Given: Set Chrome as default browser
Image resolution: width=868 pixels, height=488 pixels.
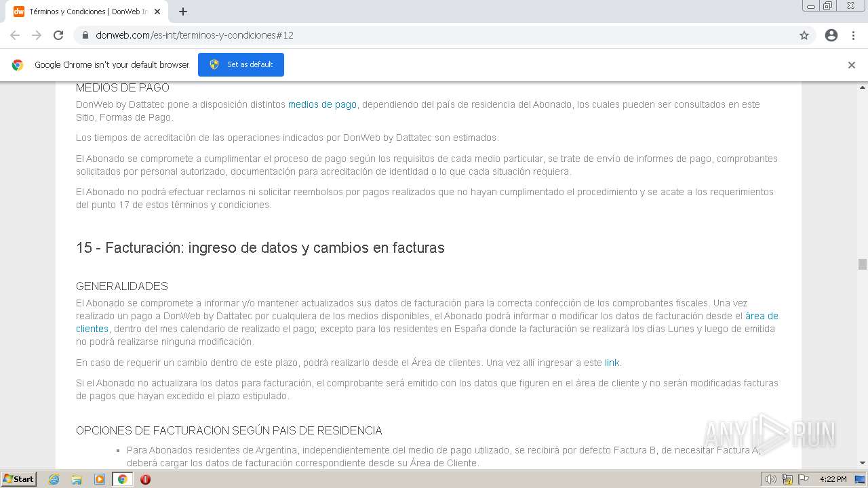Looking at the screenshot, I should 241,64.
